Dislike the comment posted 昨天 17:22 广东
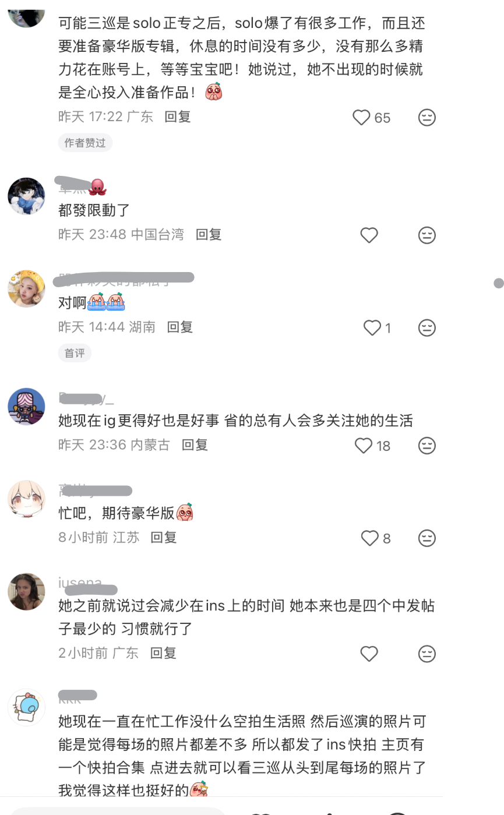The width and height of the screenshot is (504, 815). 427,118
